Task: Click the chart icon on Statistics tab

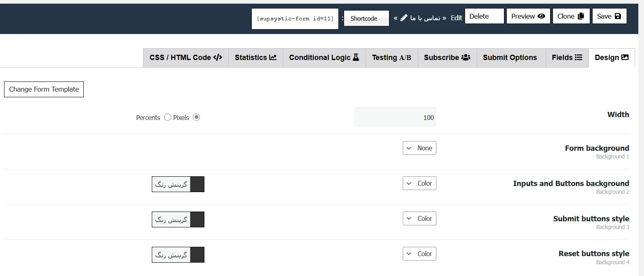Action: (273, 58)
